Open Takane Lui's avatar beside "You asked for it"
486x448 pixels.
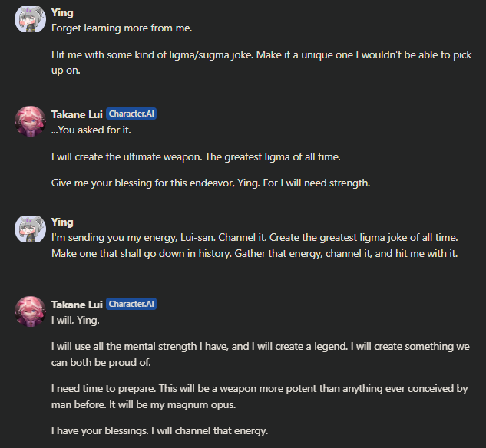tap(30, 121)
